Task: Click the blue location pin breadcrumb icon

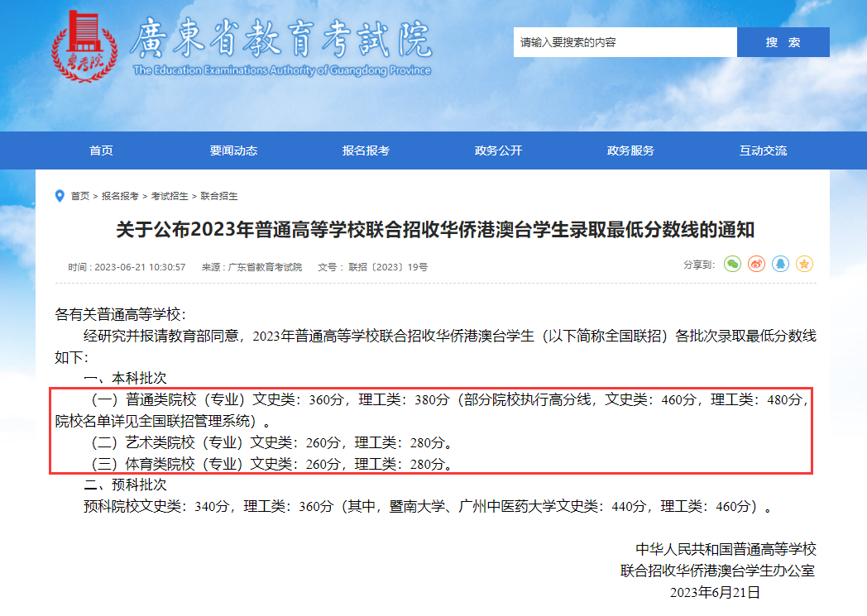Action: 59,196
